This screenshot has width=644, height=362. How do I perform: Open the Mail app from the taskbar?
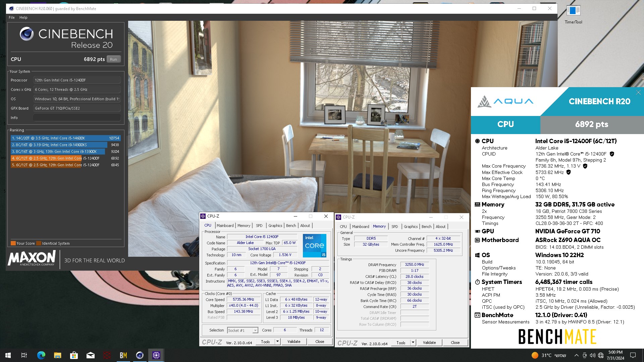[x=91, y=355]
